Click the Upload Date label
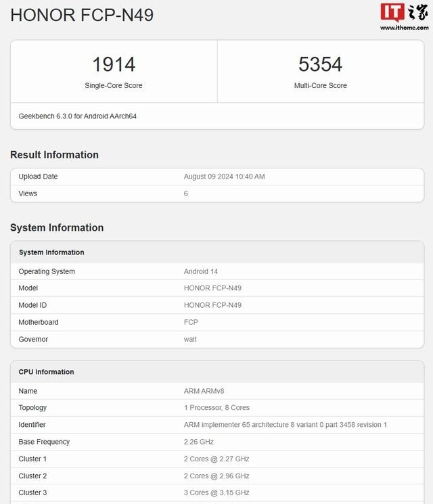Viewport: 433px width, 504px height. pyautogui.click(x=38, y=177)
